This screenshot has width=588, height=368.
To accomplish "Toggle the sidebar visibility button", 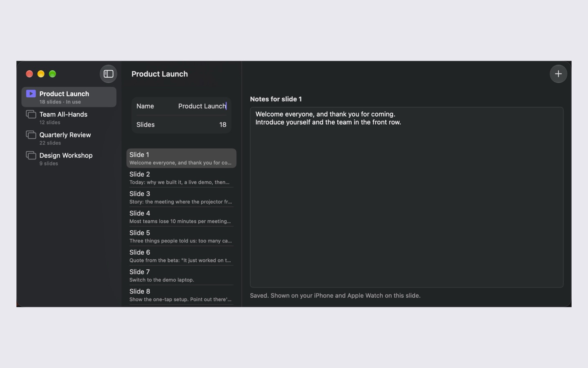I will pyautogui.click(x=108, y=74).
